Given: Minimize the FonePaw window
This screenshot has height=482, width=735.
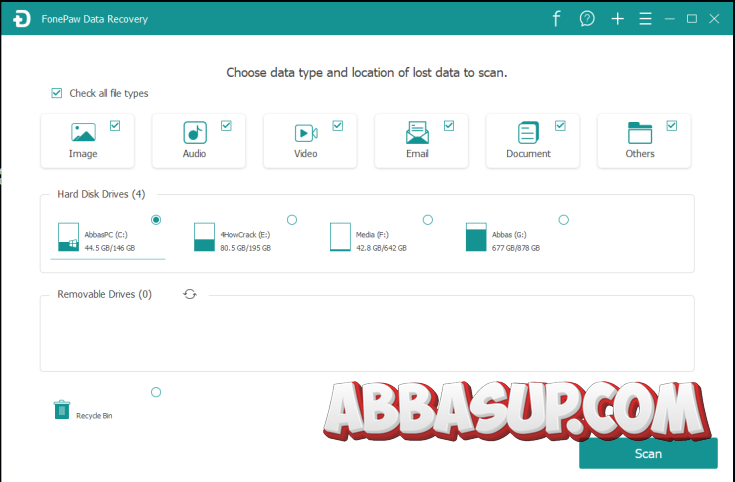Looking at the screenshot, I should (x=669, y=19).
